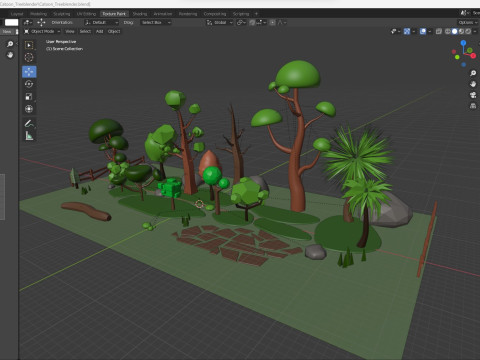Switch to the UV Editing workspace tab
Viewport: 480px width, 360px height.
tap(86, 14)
